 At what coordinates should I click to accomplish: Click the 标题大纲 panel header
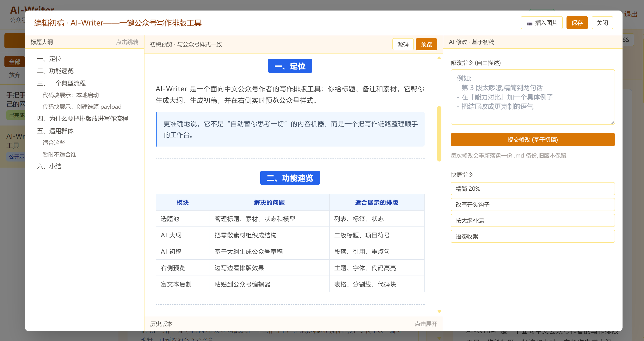84,42
